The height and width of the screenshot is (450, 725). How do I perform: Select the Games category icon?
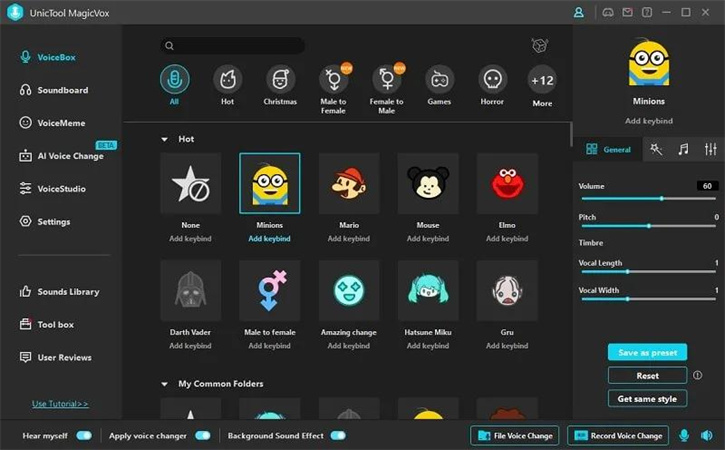439,80
